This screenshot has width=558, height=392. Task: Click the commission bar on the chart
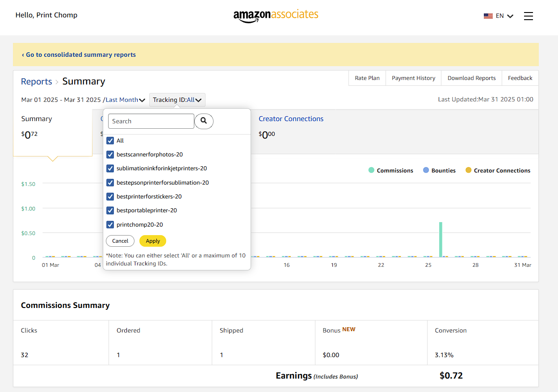pyautogui.click(x=441, y=240)
